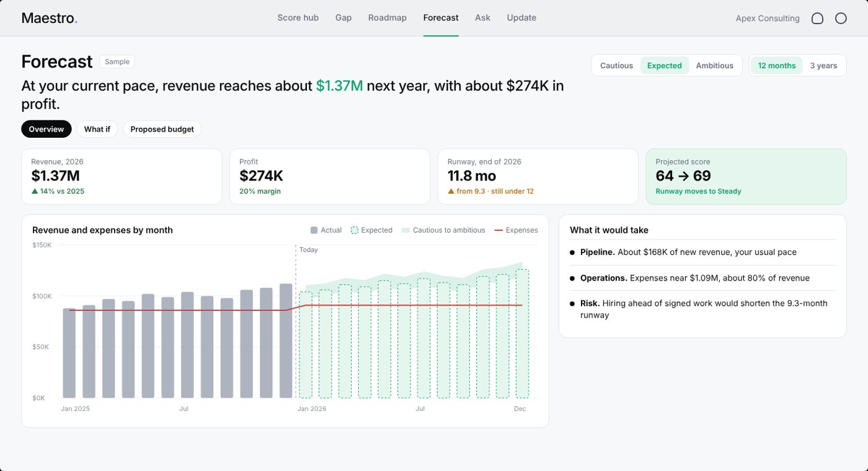Image resolution: width=868 pixels, height=471 pixels.
Task: Open the Projected score card
Action: click(746, 176)
